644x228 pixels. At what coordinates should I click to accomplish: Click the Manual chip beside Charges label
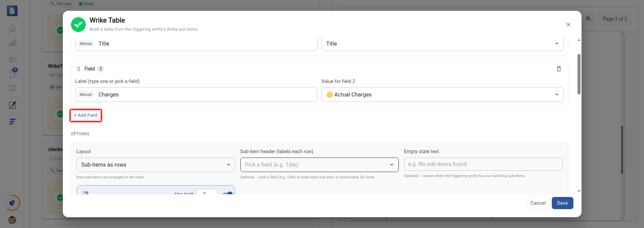(x=86, y=94)
